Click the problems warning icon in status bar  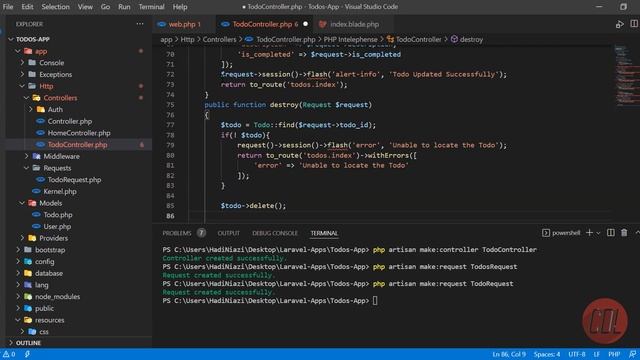pos(7,354)
